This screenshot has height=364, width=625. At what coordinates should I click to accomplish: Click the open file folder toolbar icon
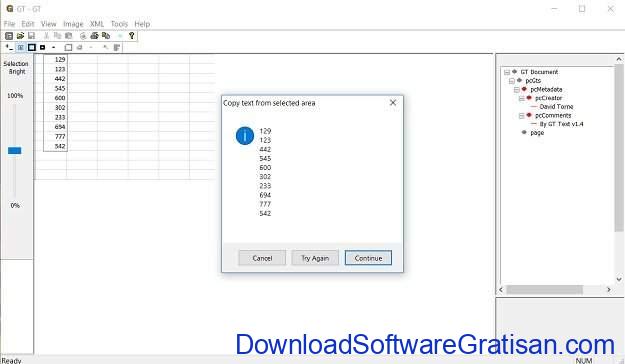point(20,36)
